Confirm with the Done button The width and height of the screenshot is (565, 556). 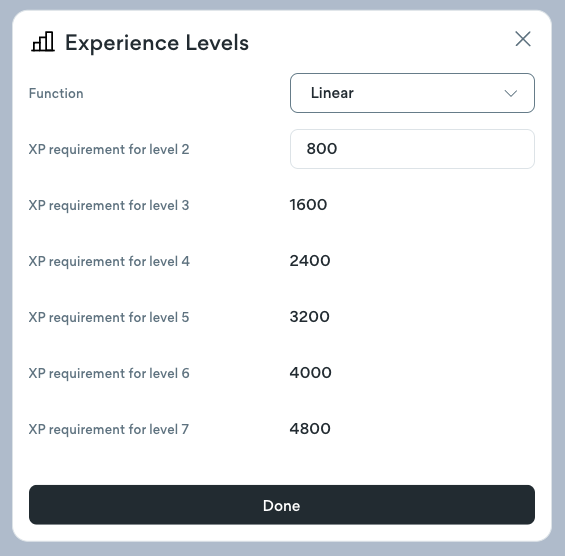point(282,504)
